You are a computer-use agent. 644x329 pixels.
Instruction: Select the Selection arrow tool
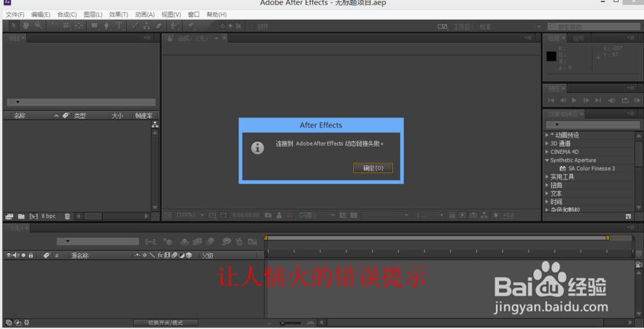[14, 26]
